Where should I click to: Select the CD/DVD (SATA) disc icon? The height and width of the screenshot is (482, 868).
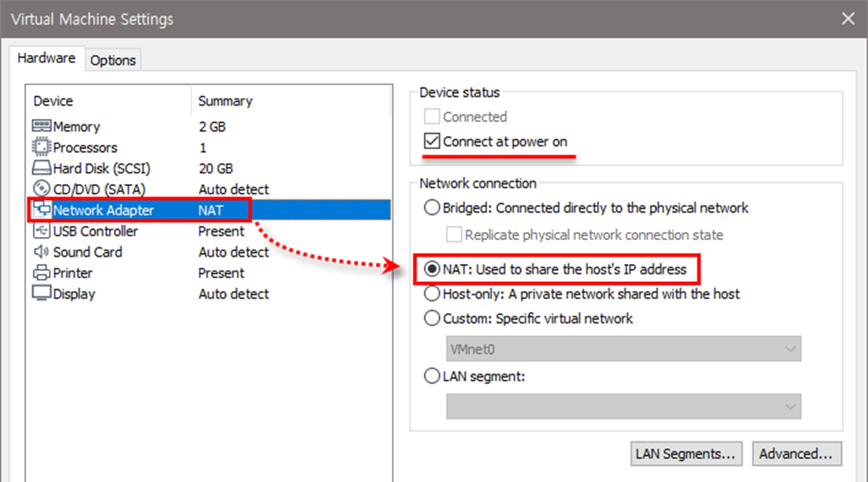point(42,189)
